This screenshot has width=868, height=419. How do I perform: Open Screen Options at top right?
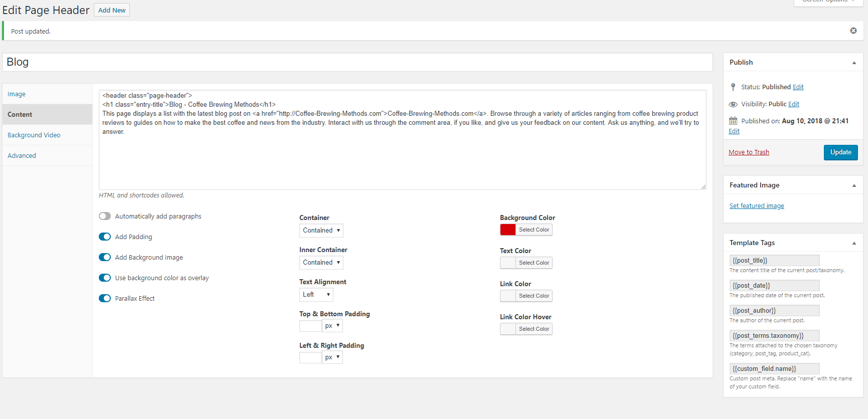[x=828, y=2]
